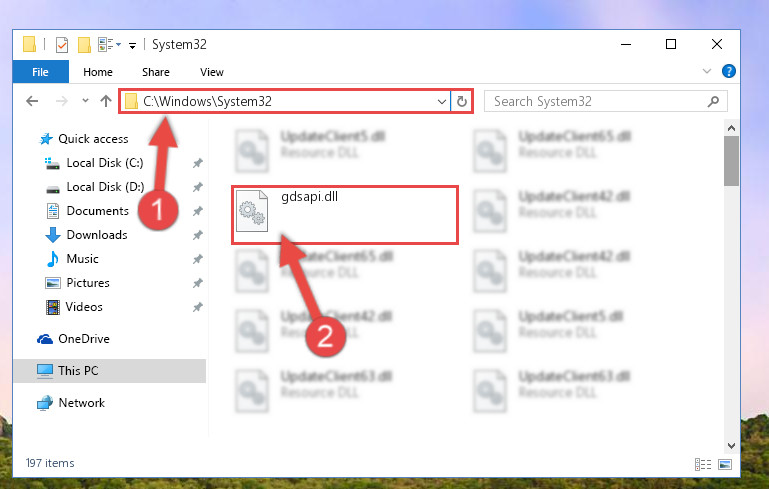Switch to large icons view in status bar
Screen dimensions: 769x489
pyautogui.click(x=724, y=464)
